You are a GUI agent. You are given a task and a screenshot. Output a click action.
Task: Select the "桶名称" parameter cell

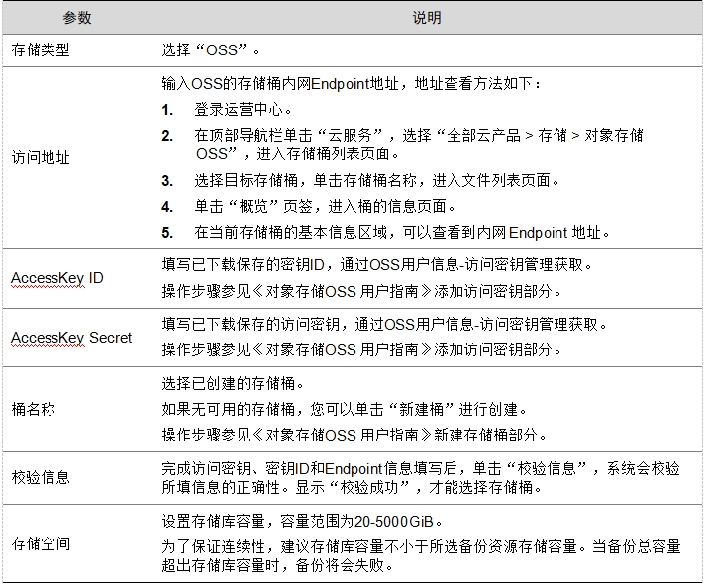77,409
